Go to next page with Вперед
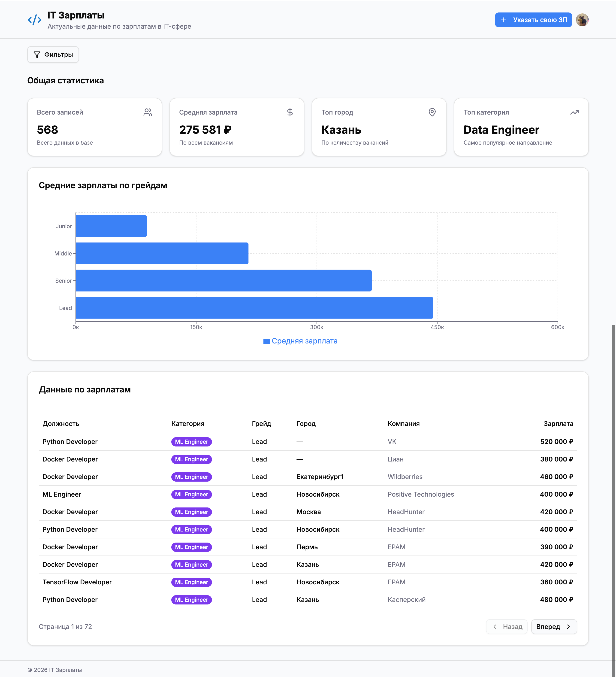The image size is (616, 677). 554,627
